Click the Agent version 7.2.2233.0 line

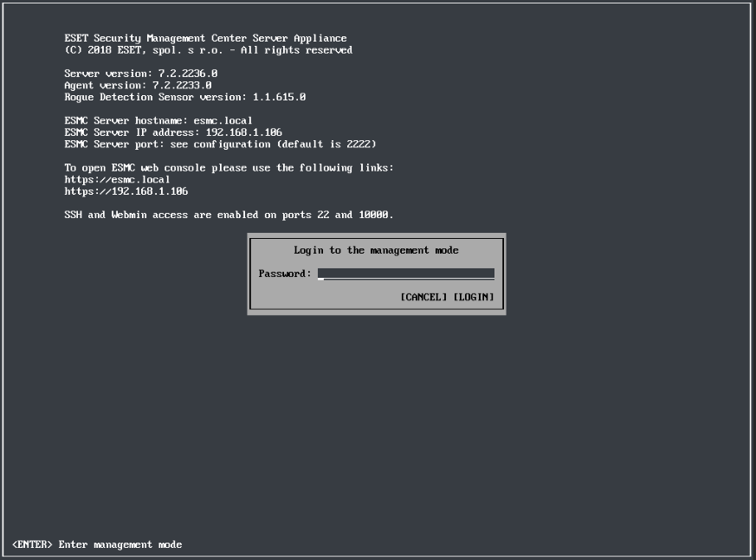coord(138,86)
